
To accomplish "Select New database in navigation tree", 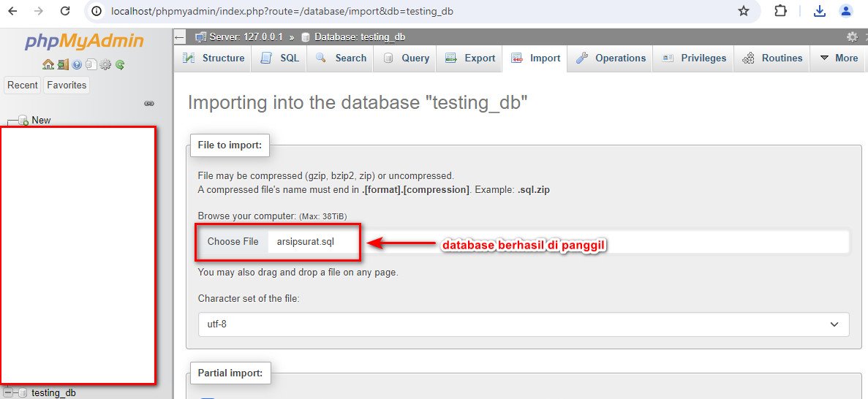I will (41, 120).
